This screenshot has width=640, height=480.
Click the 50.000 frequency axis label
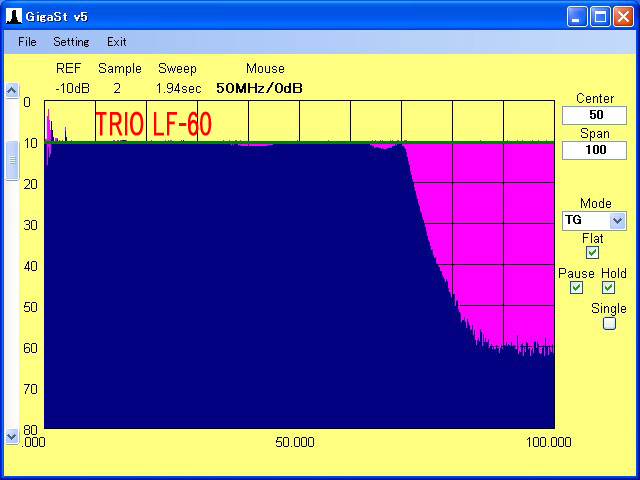coord(295,442)
